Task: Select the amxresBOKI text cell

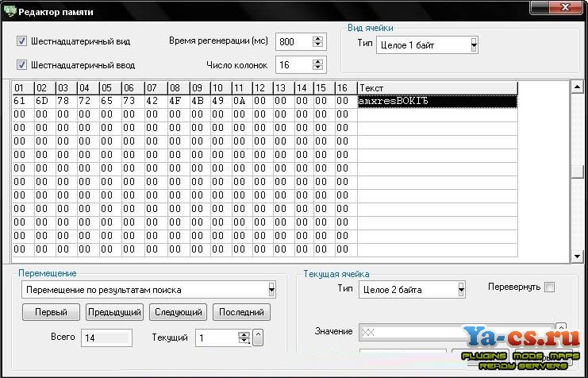Action: (x=437, y=101)
